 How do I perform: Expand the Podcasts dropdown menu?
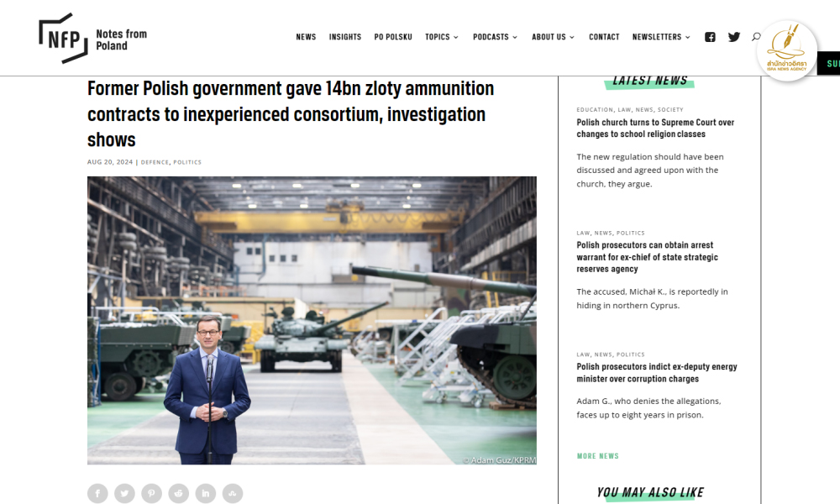pyautogui.click(x=495, y=37)
